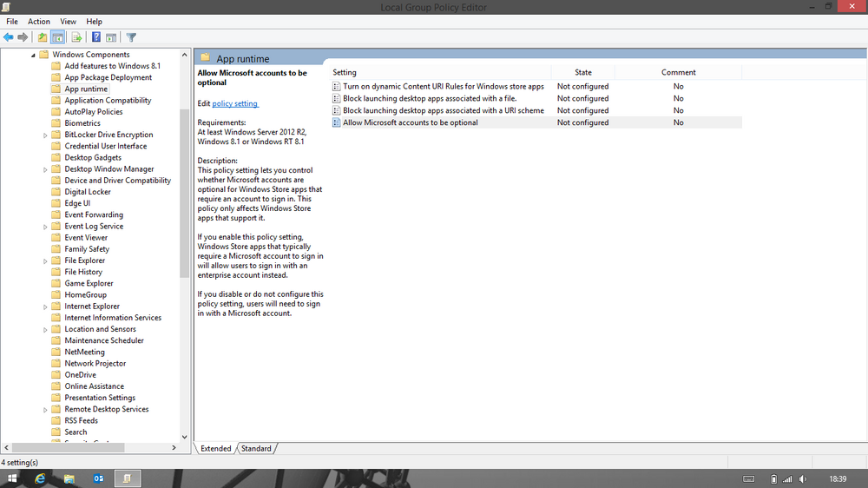
Task: Open Outlook from the taskbar
Action: click(99, 478)
